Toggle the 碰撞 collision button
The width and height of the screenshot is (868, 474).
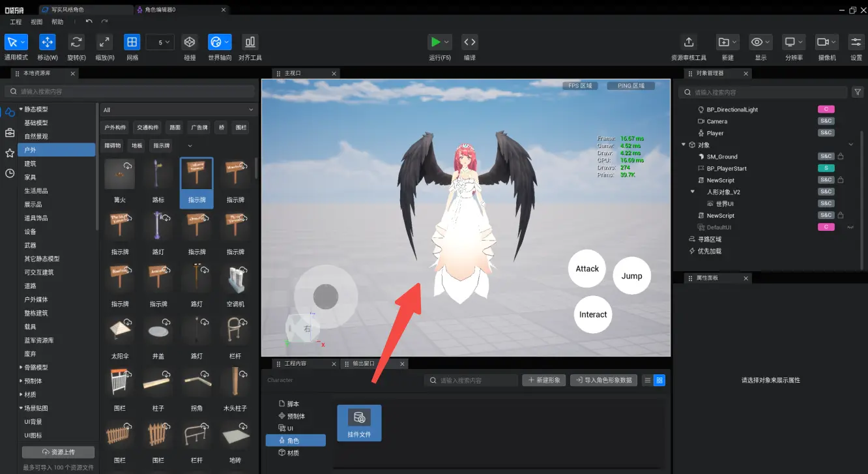190,42
